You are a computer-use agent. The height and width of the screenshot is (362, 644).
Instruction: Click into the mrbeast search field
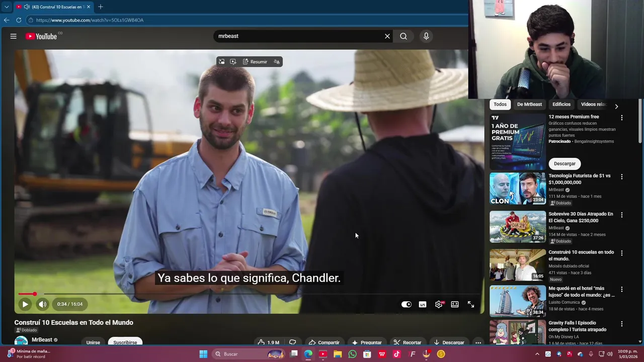coord(299,36)
